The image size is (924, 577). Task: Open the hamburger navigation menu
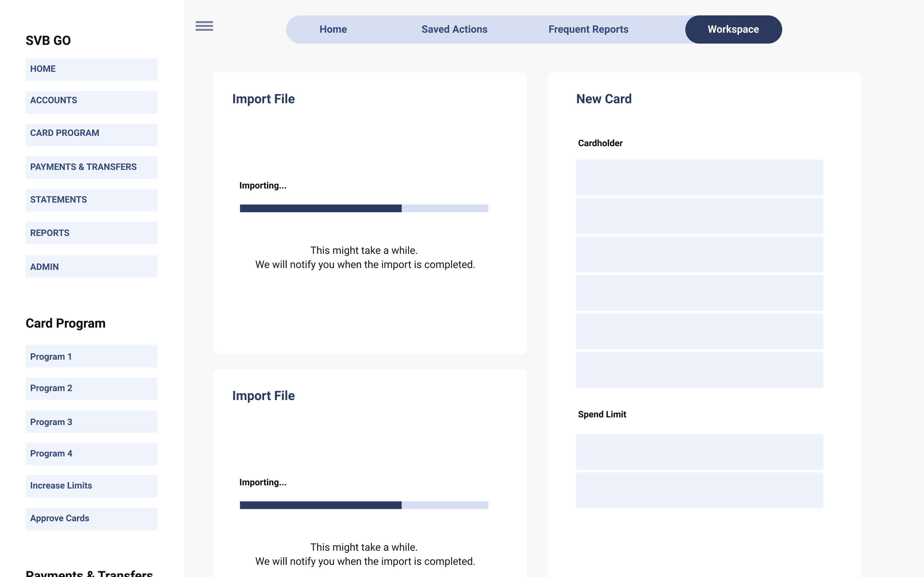click(x=204, y=26)
